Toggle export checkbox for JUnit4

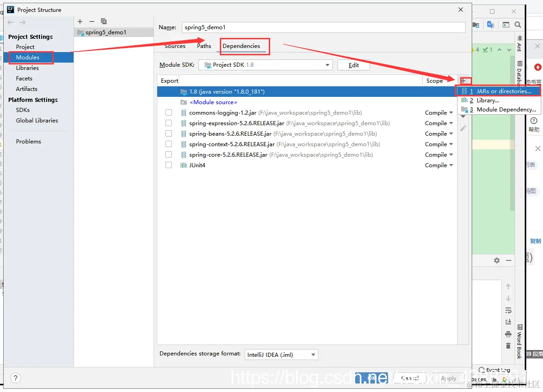tap(169, 165)
